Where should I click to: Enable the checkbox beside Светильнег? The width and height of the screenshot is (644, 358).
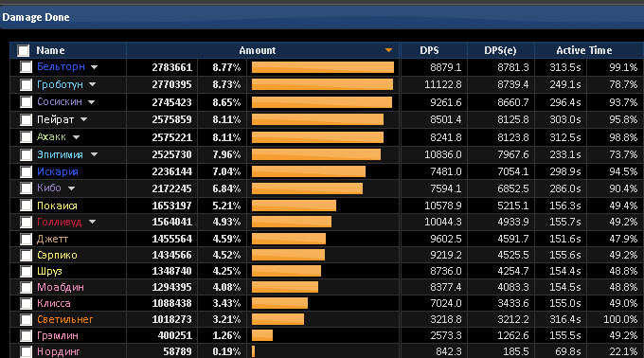click(26, 319)
